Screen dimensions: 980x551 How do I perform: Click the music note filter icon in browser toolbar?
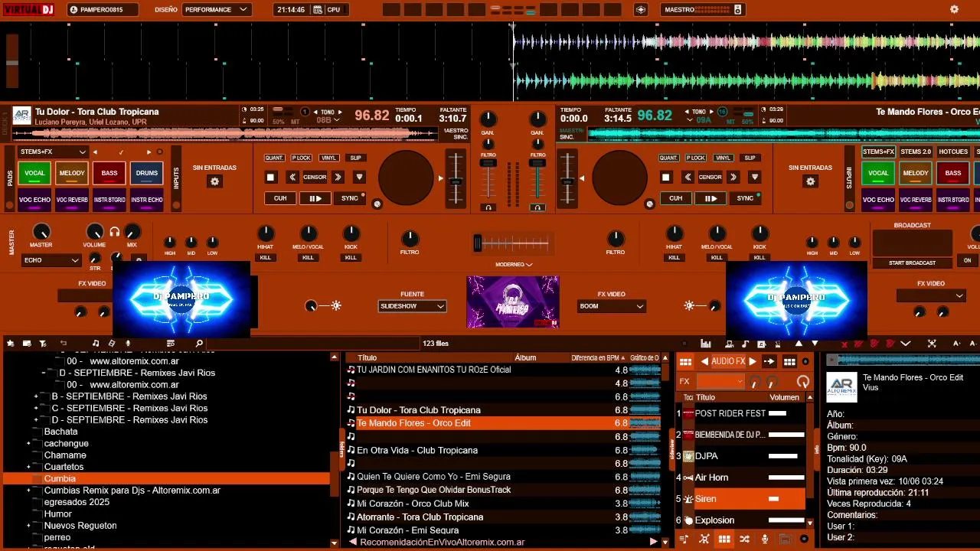tap(96, 344)
